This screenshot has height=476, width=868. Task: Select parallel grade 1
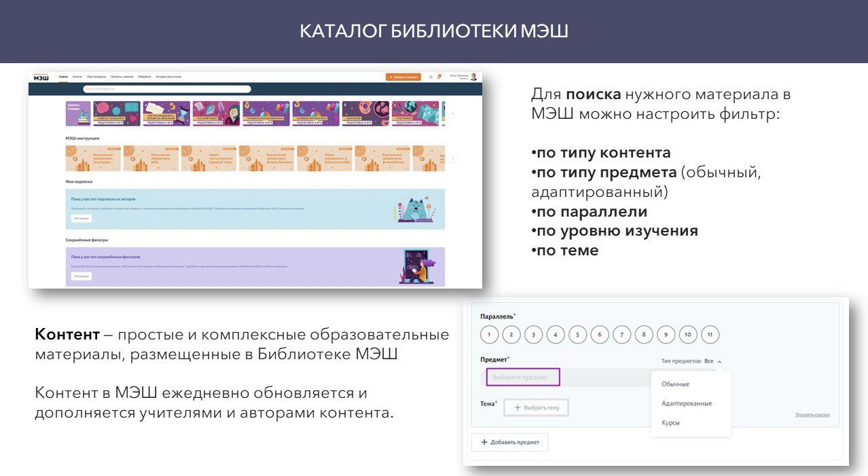pyautogui.click(x=489, y=334)
